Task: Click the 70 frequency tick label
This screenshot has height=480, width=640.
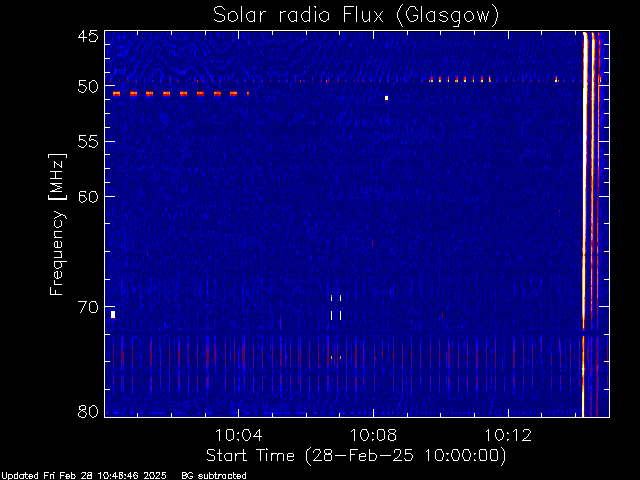Action: pyautogui.click(x=88, y=307)
